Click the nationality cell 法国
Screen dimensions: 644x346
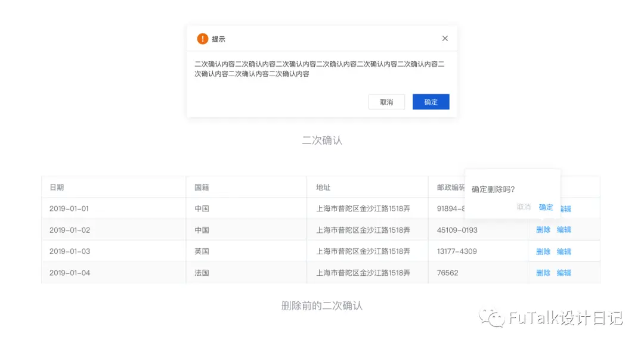coord(202,273)
